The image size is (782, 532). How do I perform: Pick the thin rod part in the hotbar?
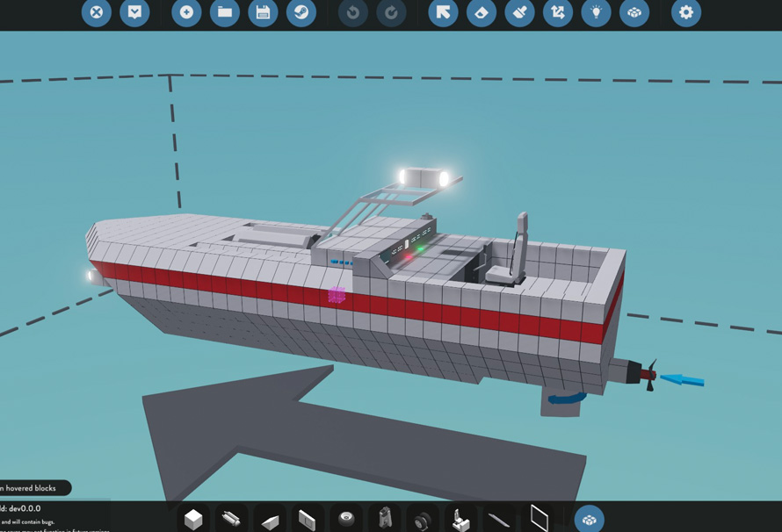pos(499,519)
